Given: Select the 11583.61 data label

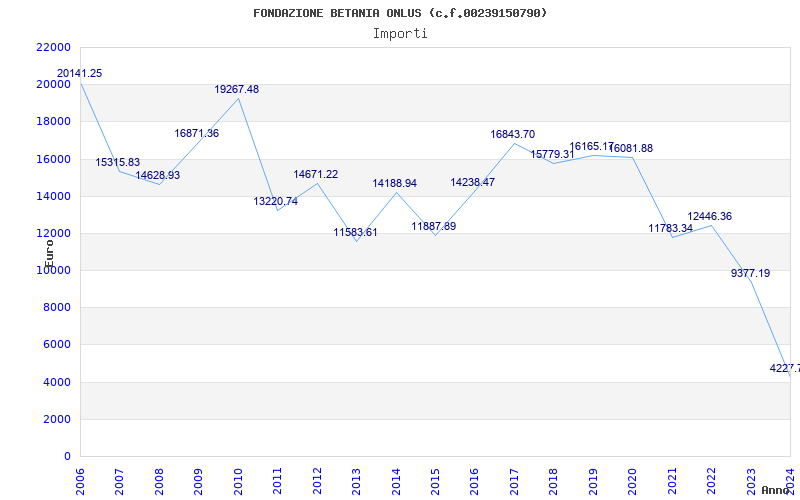Looking at the screenshot, I should tap(356, 233).
